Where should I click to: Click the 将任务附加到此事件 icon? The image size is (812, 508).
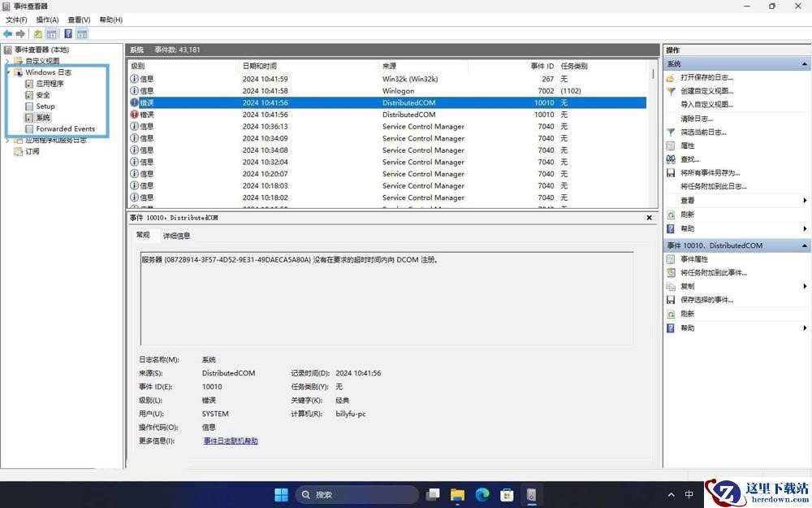[671, 272]
